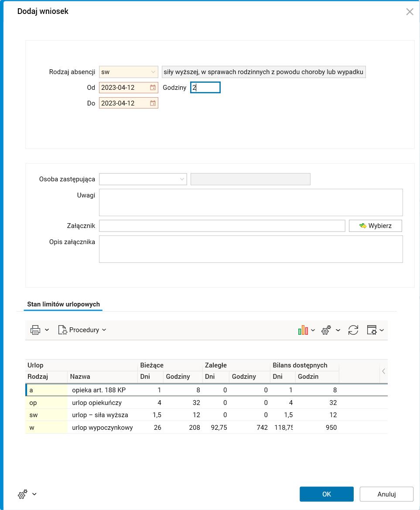Confirm with the OK button
The height and width of the screenshot is (510, 420).
click(x=327, y=494)
